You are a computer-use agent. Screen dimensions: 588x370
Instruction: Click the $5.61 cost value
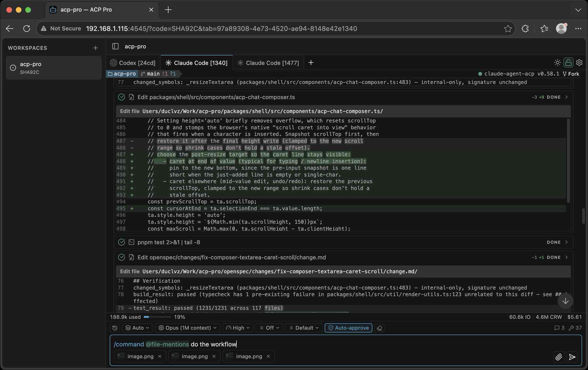(574, 317)
